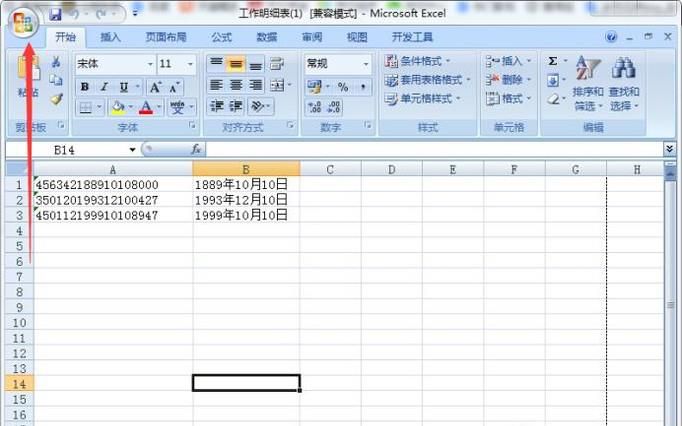Apply bold formatting
682x426 pixels.
(85, 87)
